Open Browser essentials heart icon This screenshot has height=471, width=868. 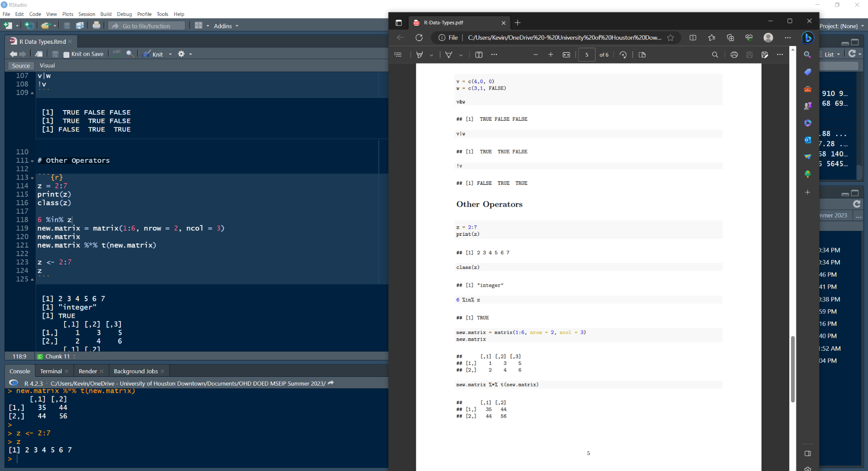(749, 38)
